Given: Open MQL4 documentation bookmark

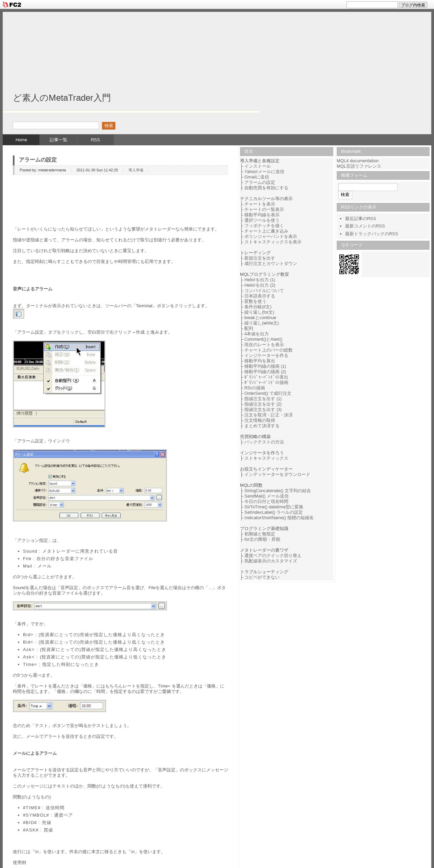Looking at the screenshot, I should pyautogui.click(x=357, y=161).
